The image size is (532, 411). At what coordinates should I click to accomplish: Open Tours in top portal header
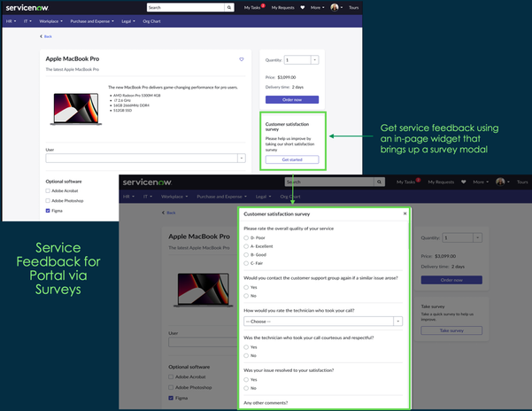pyautogui.click(x=353, y=7)
